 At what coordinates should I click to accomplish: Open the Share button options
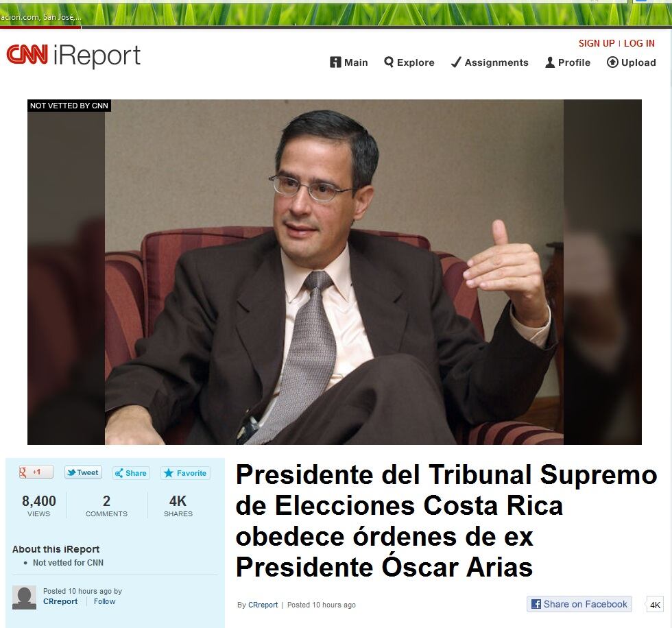[131, 473]
